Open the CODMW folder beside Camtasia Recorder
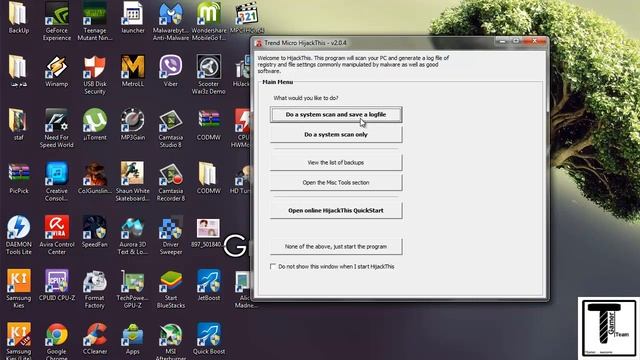640x360 pixels. pyautogui.click(x=209, y=178)
